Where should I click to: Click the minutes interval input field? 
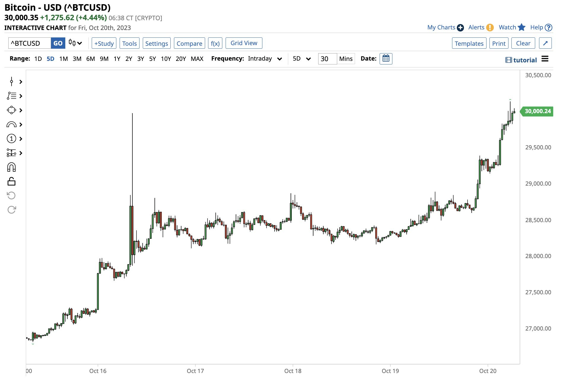[327, 59]
